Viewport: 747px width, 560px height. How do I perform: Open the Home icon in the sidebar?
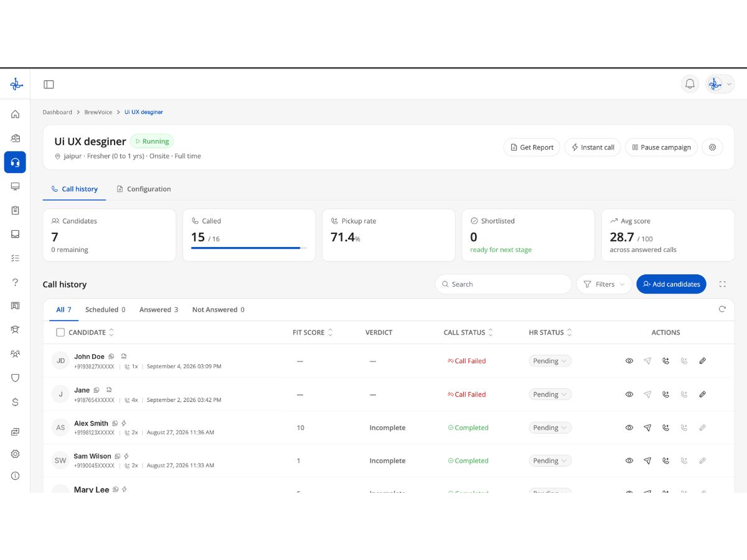[x=15, y=114]
